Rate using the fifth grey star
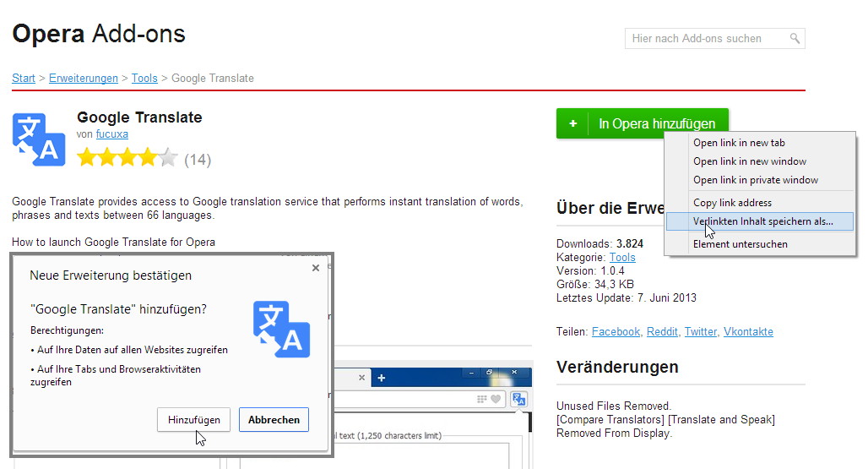This screenshot has height=469, width=868. 168,158
